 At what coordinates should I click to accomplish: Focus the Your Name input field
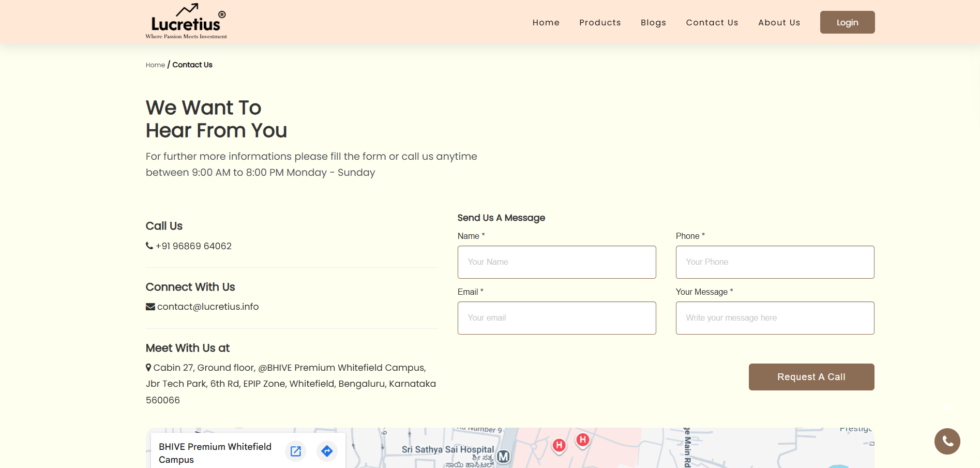556,262
